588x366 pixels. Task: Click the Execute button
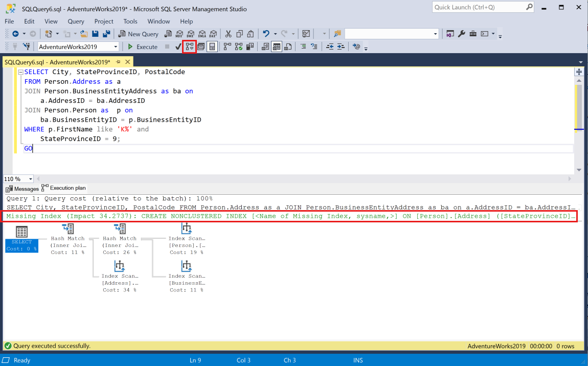coord(142,47)
